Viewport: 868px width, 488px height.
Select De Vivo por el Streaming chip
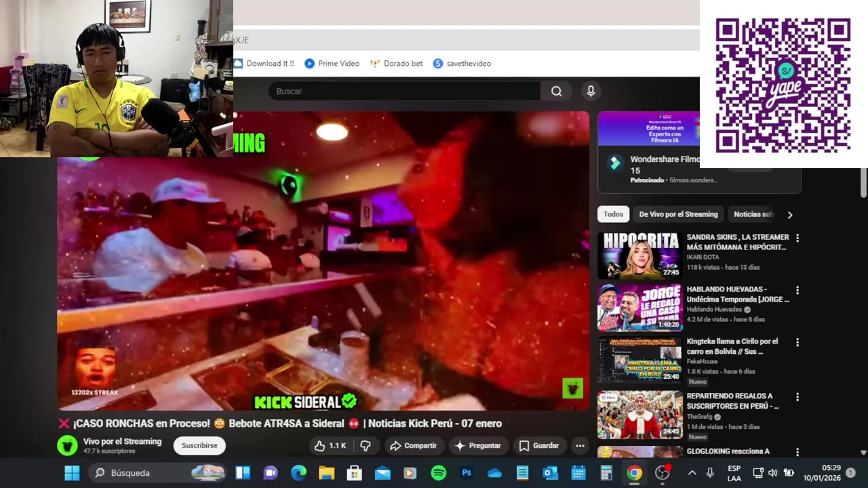678,214
